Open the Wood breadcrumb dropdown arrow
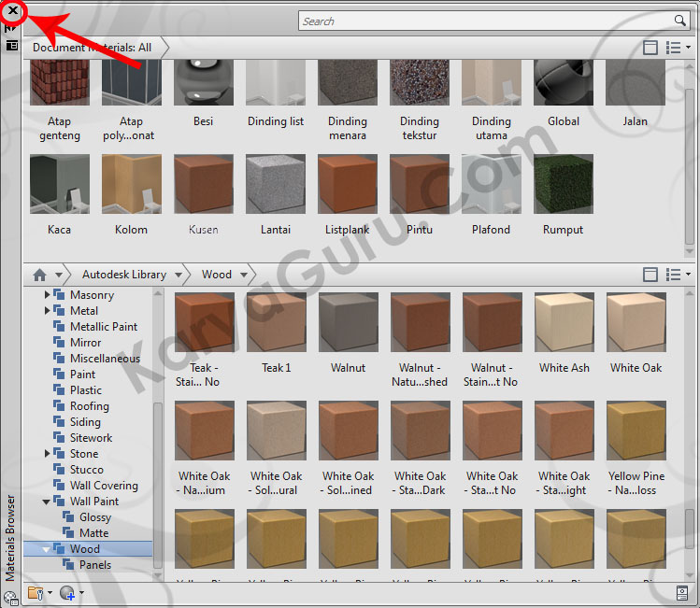The width and height of the screenshot is (700, 608). pos(245,275)
